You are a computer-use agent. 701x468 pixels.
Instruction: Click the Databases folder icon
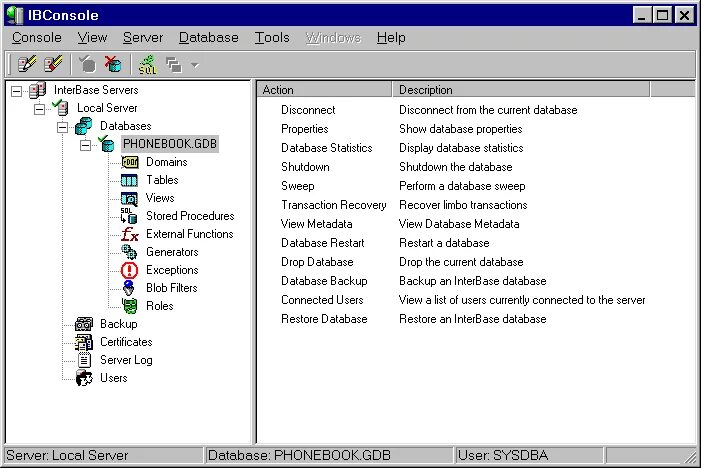click(x=84, y=126)
